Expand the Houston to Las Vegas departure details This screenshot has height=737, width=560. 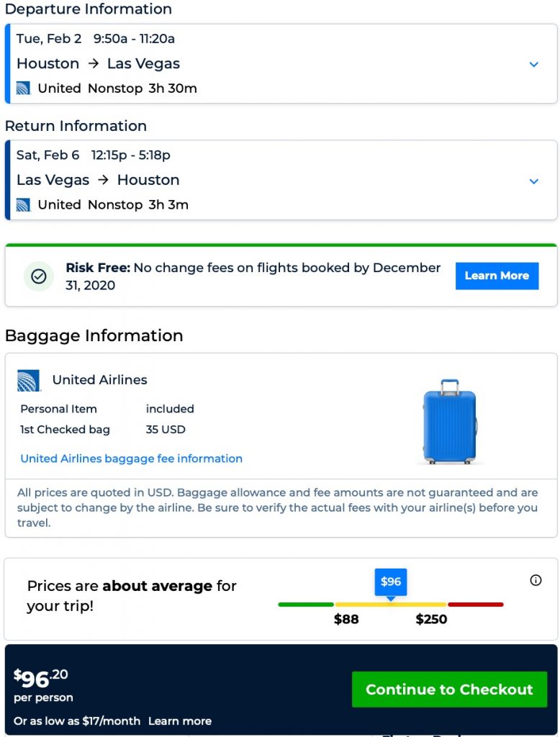pos(533,64)
